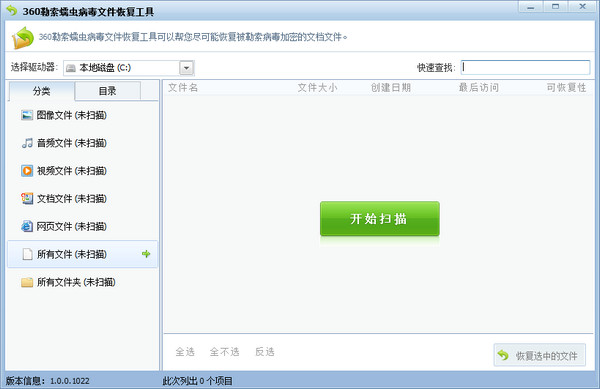Switch to the 目录 tab

tap(108, 91)
